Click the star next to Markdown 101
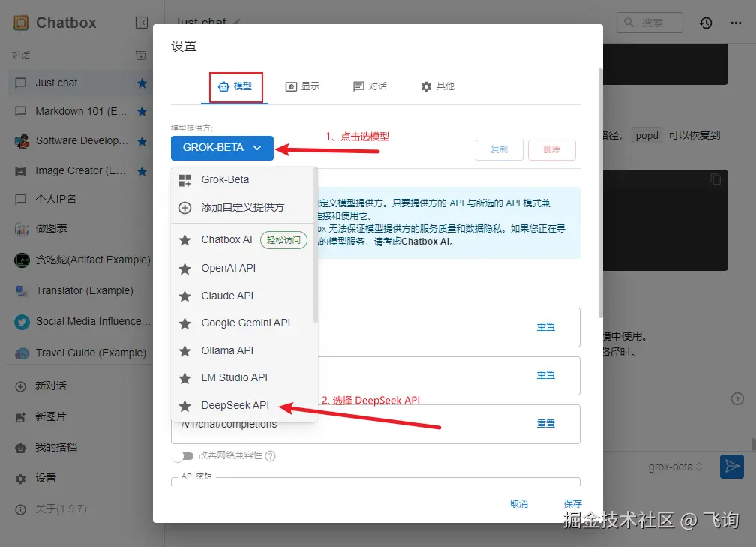This screenshot has height=547, width=756. pos(142,111)
